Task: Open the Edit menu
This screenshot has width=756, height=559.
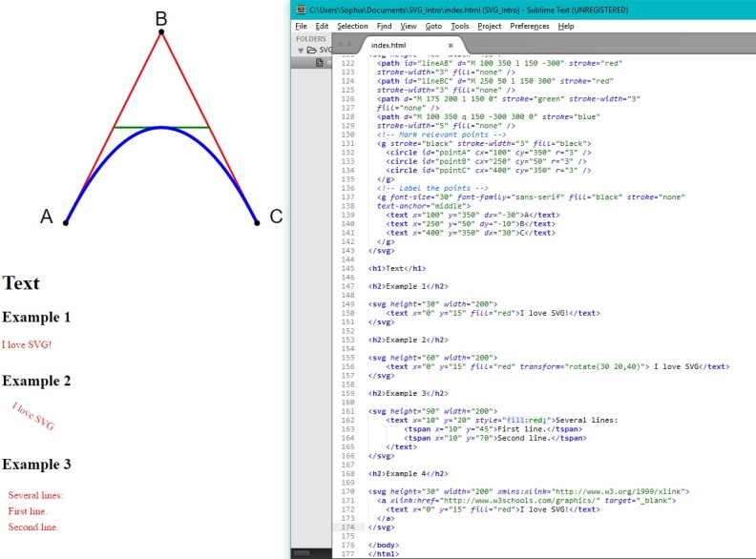Action: tap(322, 26)
